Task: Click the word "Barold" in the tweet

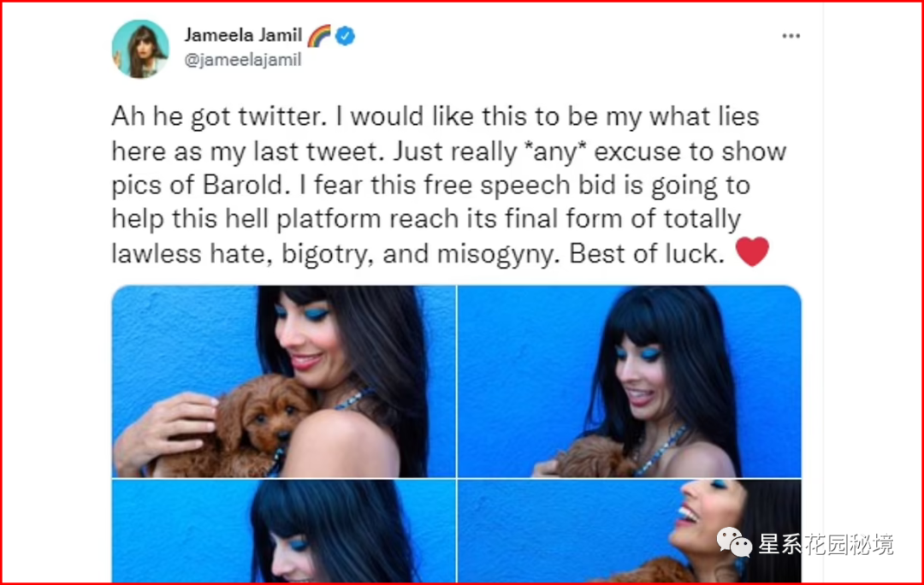Action: [243, 185]
